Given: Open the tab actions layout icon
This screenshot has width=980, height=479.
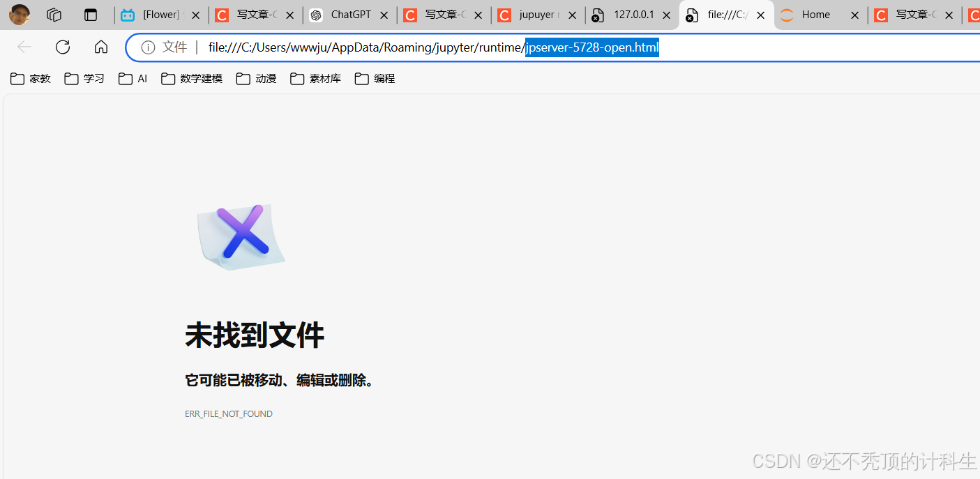Looking at the screenshot, I should (91, 14).
